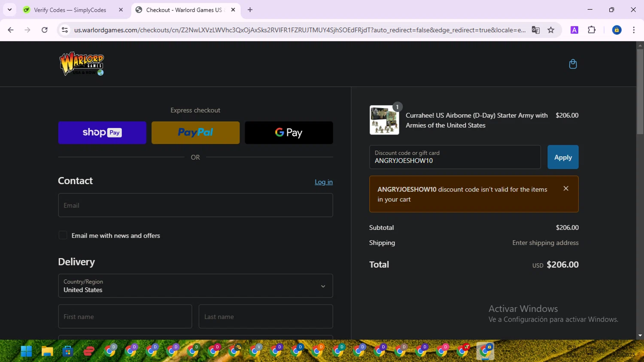Focus the First name field
Image resolution: width=644 pixels, height=362 pixels.
tap(125, 316)
